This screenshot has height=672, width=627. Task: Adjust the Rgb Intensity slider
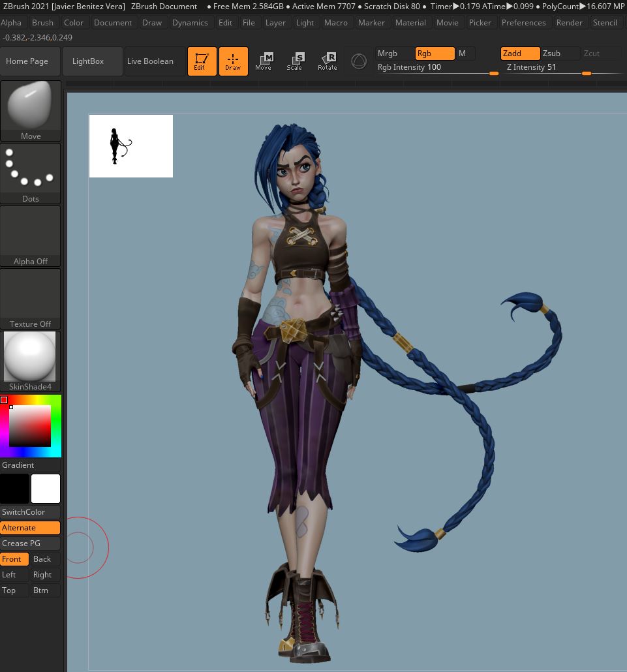click(437, 69)
